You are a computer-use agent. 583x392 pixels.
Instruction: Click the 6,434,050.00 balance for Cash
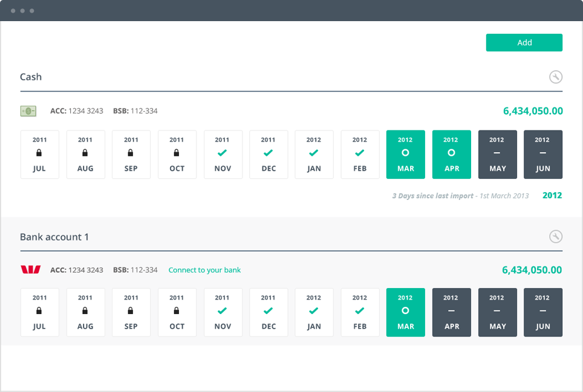pyautogui.click(x=533, y=111)
